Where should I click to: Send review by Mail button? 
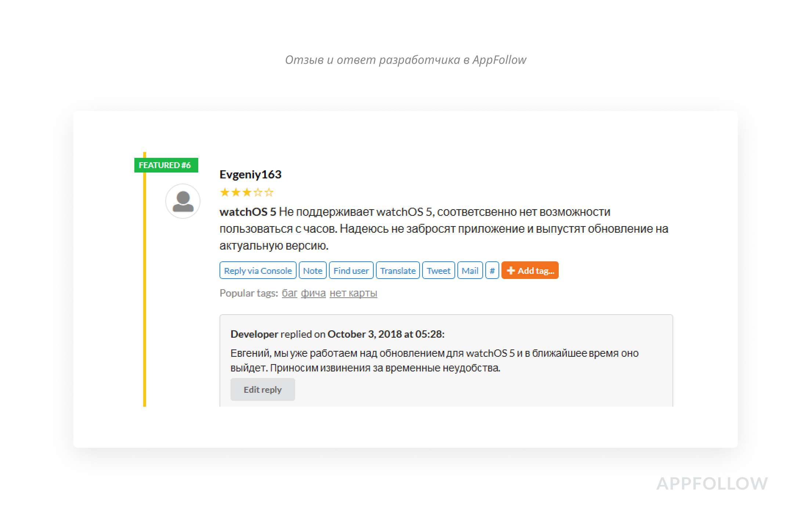click(470, 271)
